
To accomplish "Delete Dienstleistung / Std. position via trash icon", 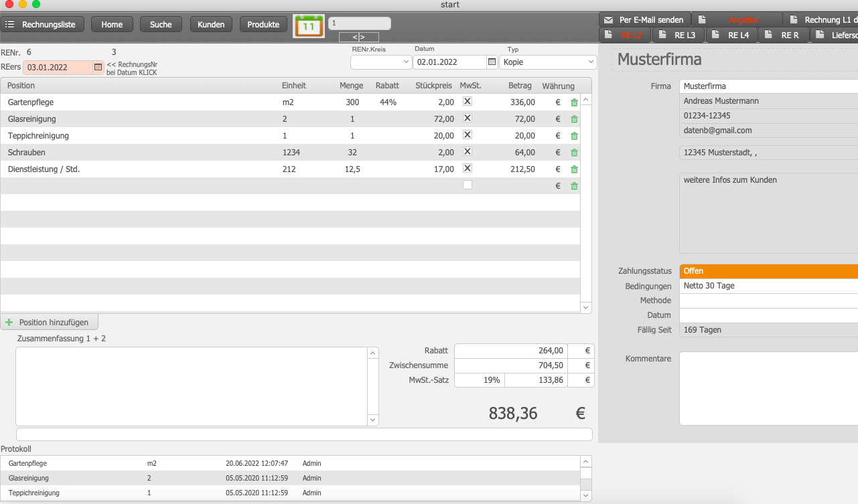I will click(x=574, y=169).
